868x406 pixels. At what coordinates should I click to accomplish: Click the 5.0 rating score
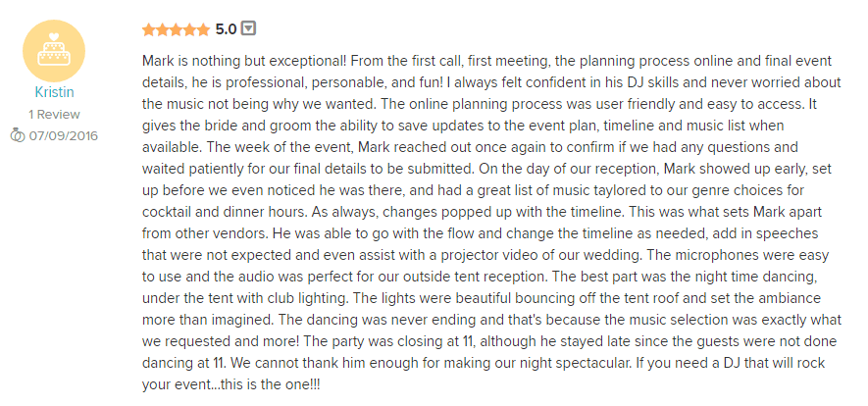tap(226, 28)
